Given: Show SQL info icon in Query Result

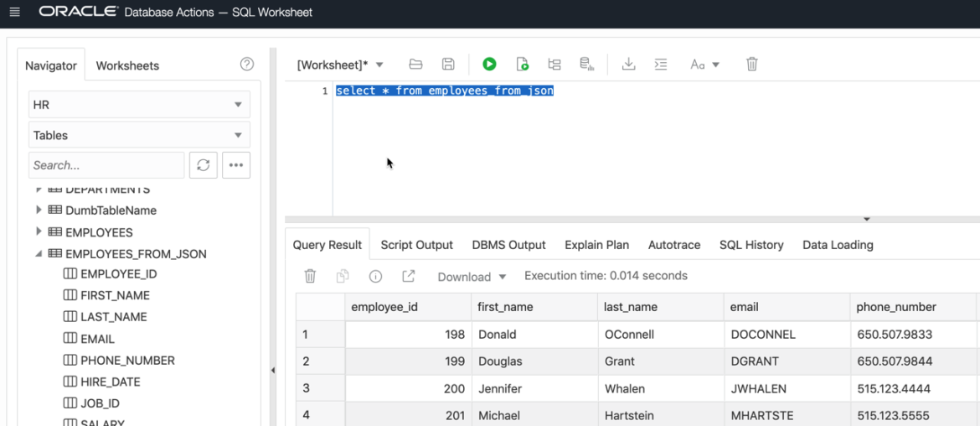Looking at the screenshot, I should (375, 277).
